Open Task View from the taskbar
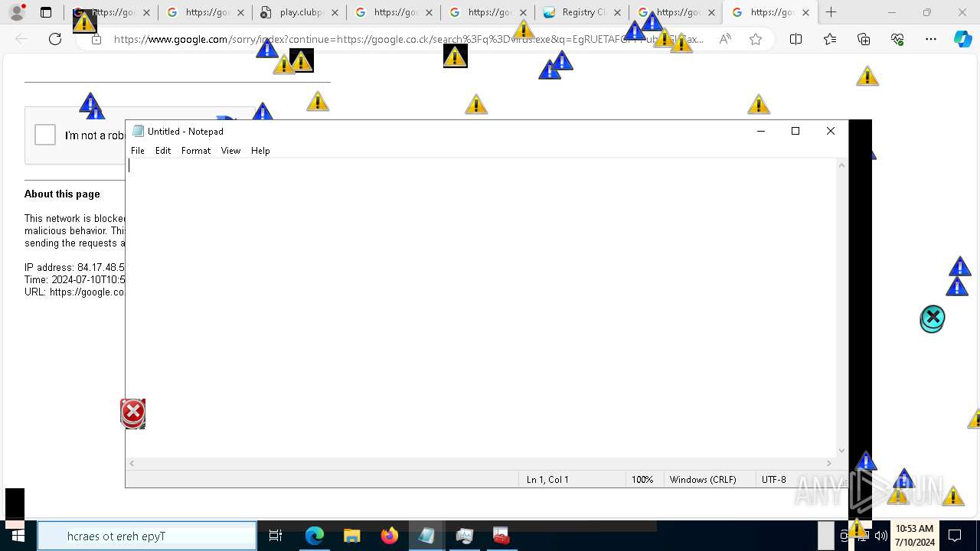 (x=276, y=536)
